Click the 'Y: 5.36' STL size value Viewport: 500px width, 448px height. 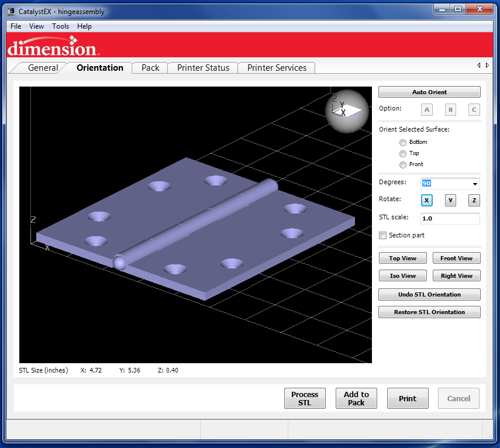tap(130, 370)
